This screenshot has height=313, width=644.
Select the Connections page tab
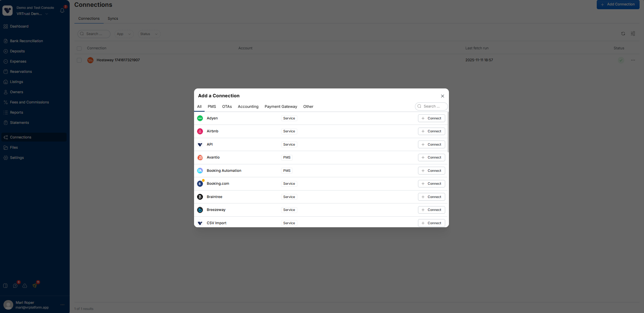coord(89,19)
